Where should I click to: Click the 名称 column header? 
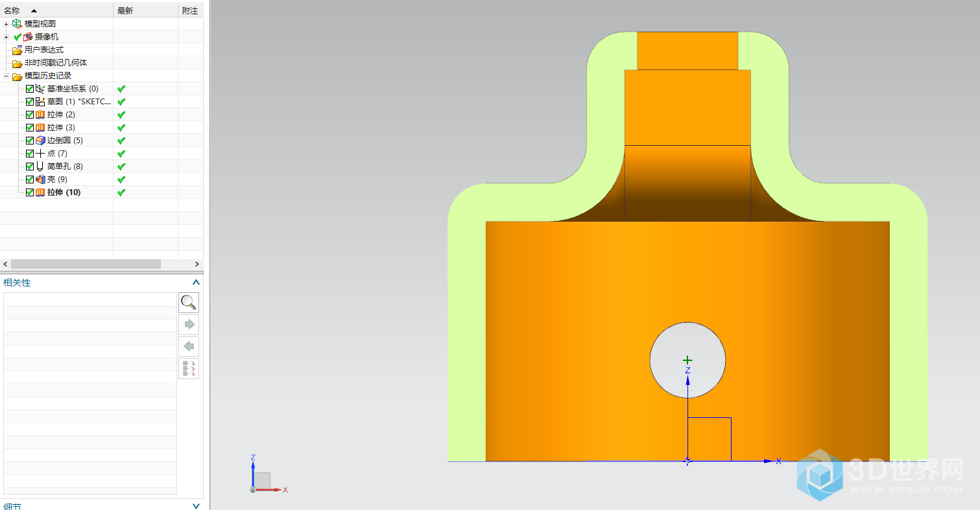pyautogui.click(x=56, y=11)
